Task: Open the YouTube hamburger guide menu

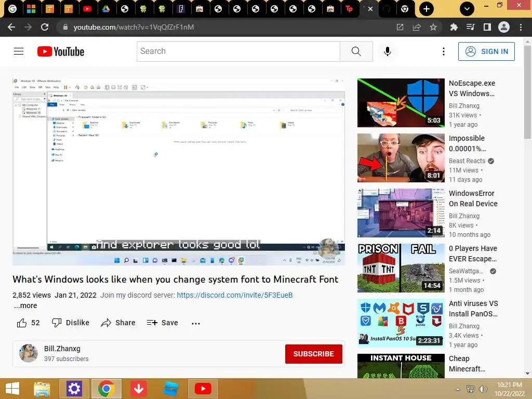Action: coord(19,51)
